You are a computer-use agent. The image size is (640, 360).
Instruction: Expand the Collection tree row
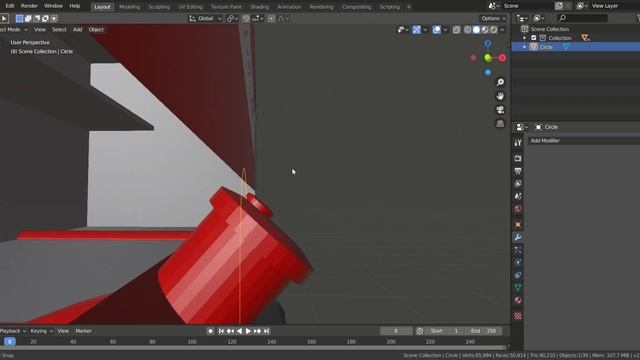tap(524, 38)
